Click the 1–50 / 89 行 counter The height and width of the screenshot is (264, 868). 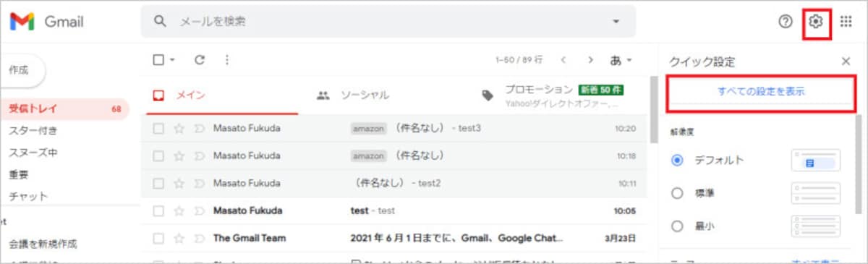click(519, 60)
